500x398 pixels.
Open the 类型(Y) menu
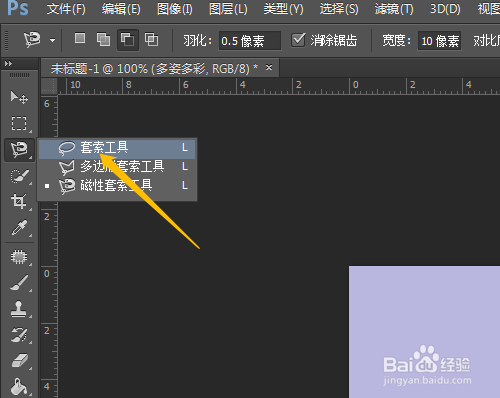(283, 9)
